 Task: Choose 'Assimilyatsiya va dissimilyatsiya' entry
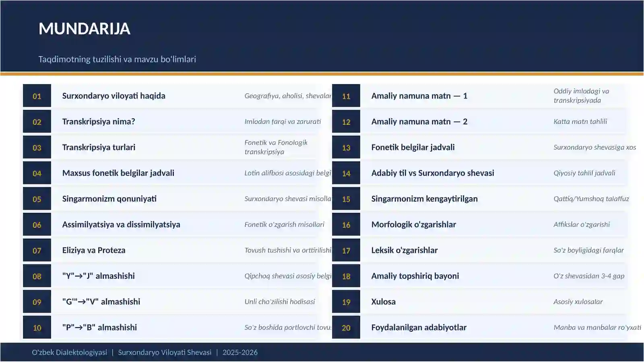click(x=121, y=224)
